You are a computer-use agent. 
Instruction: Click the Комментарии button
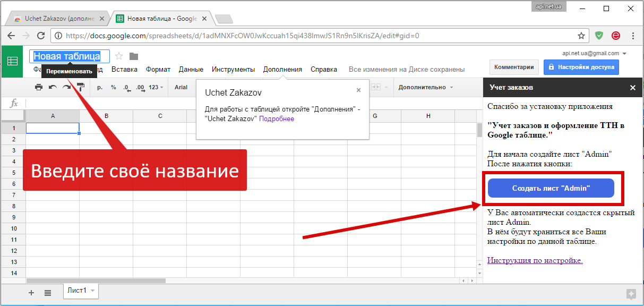[514, 67]
